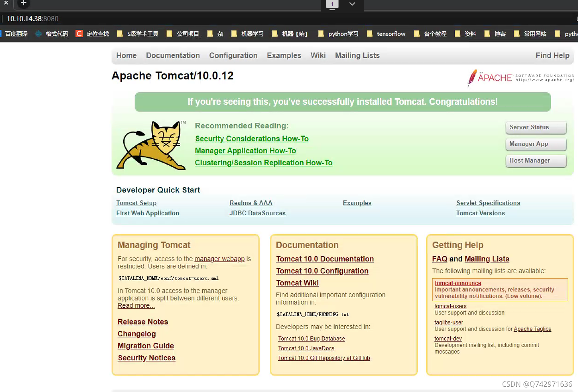The image size is (578, 392).
Task: Open the 杂 bookmark folder
Action: coord(215,34)
